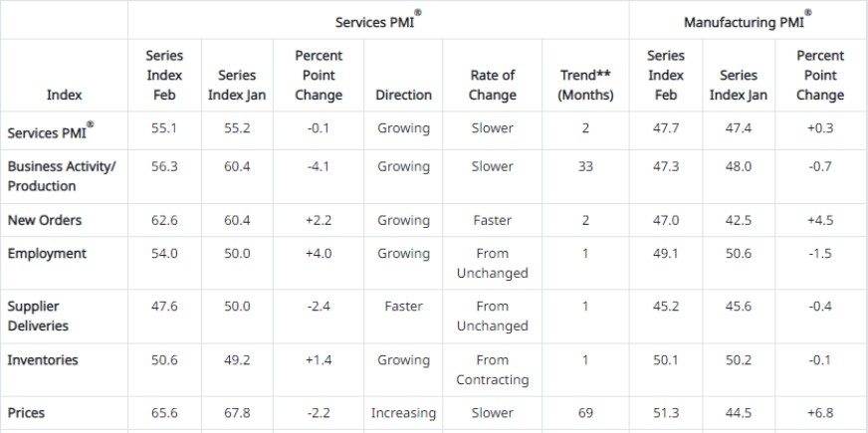Select the -4.1 percent point change cell
Screen dimensions: 868x433
point(319,167)
